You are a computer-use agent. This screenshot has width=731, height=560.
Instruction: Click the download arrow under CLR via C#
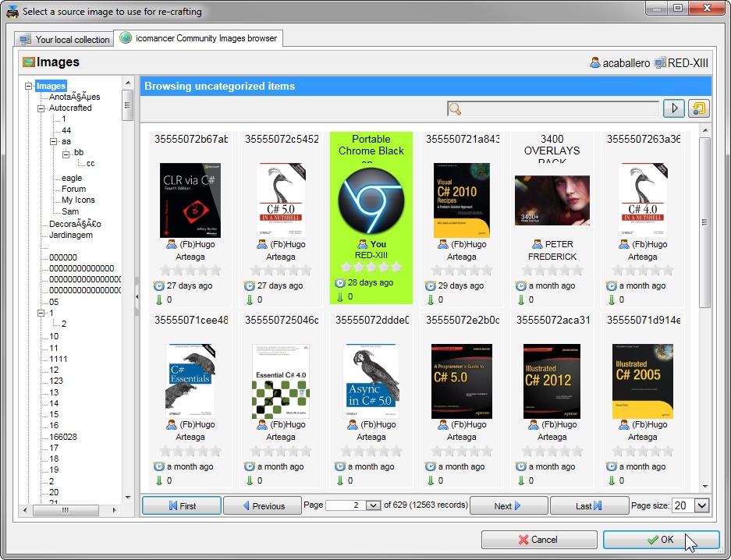click(x=159, y=299)
